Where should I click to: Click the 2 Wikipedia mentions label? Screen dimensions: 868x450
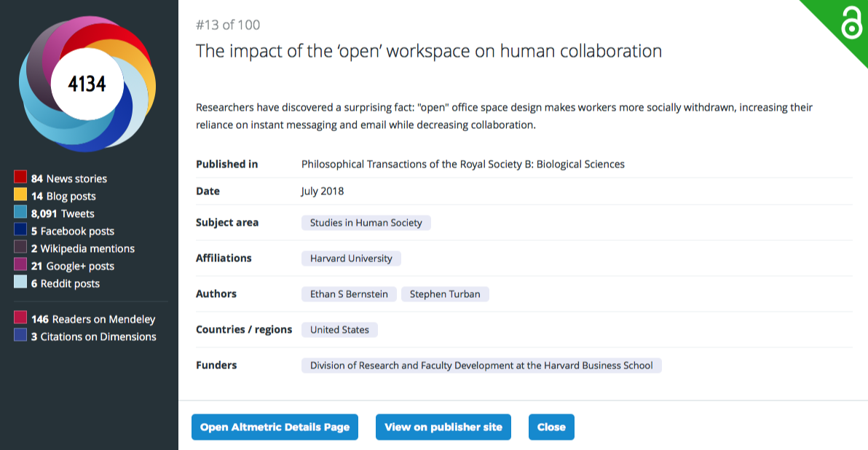point(83,248)
